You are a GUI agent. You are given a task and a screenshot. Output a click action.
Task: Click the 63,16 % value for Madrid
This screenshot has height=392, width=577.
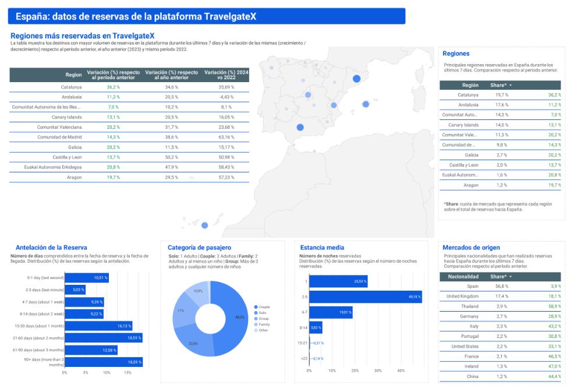(226, 137)
